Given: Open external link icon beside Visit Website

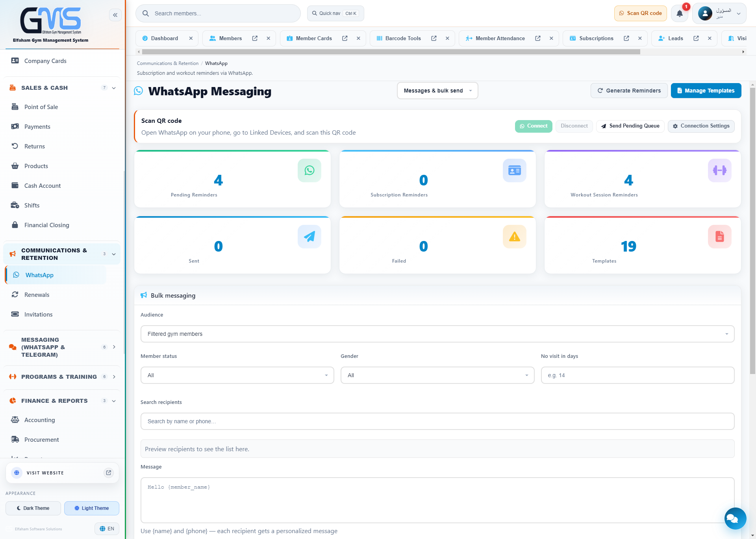Looking at the screenshot, I should (x=109, y=473).
